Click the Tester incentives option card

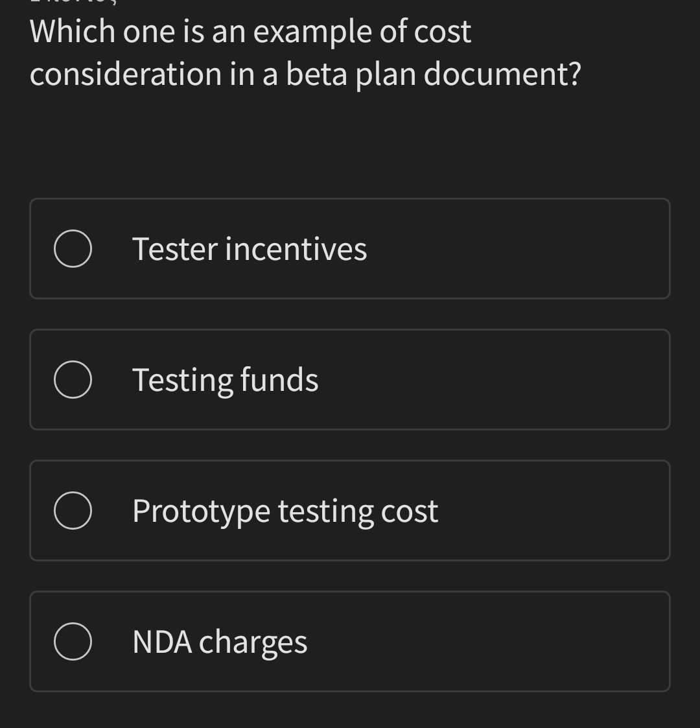coord(350,248)
